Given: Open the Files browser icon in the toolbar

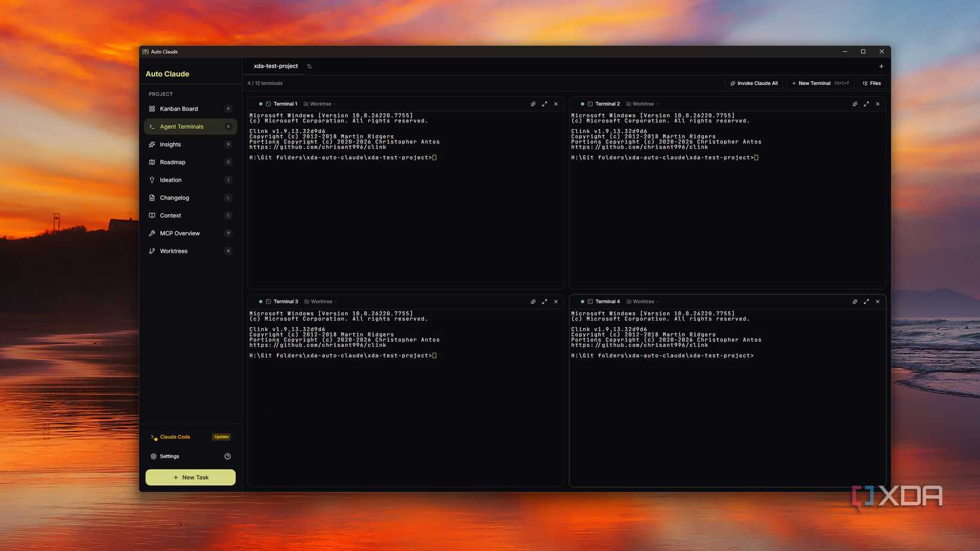Looking at the screenshot, I should coord(871,83).
